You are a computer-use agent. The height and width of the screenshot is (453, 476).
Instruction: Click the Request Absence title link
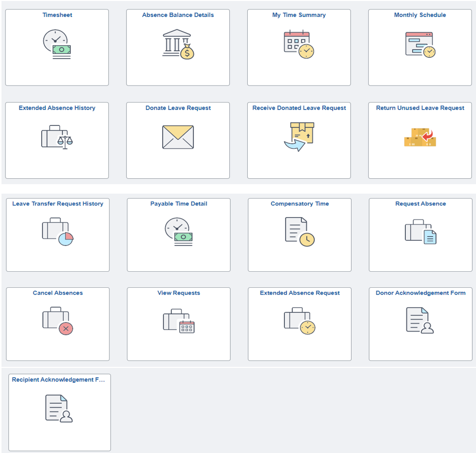[420, 203]
